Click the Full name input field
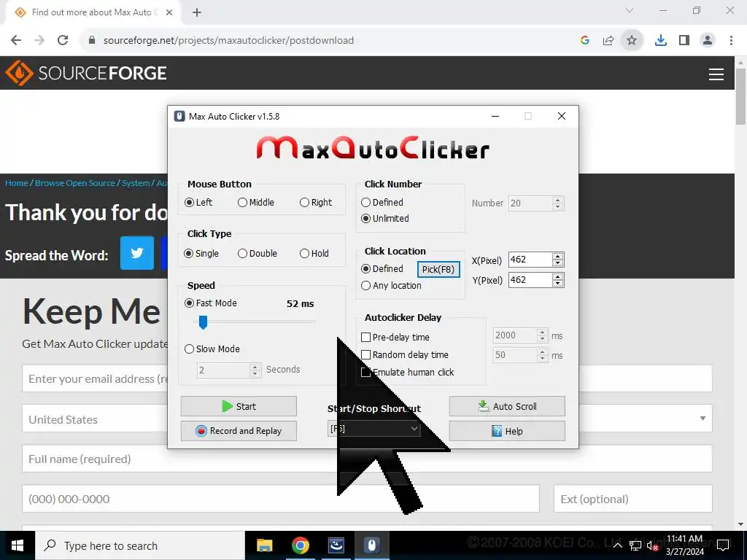Screen dimensions: 747x560 click(x=367, y=459)
